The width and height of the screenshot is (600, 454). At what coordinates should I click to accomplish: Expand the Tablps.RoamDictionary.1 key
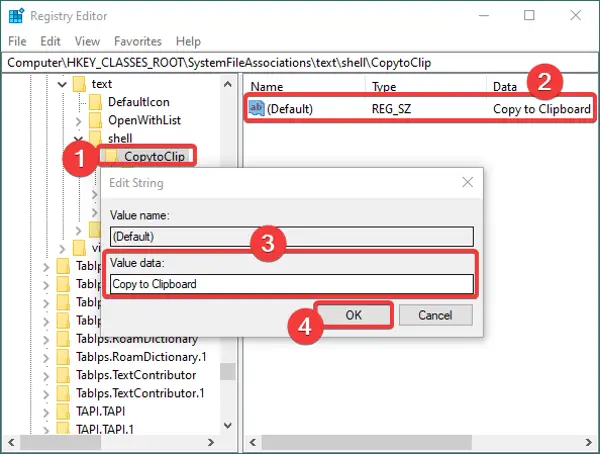46,358
